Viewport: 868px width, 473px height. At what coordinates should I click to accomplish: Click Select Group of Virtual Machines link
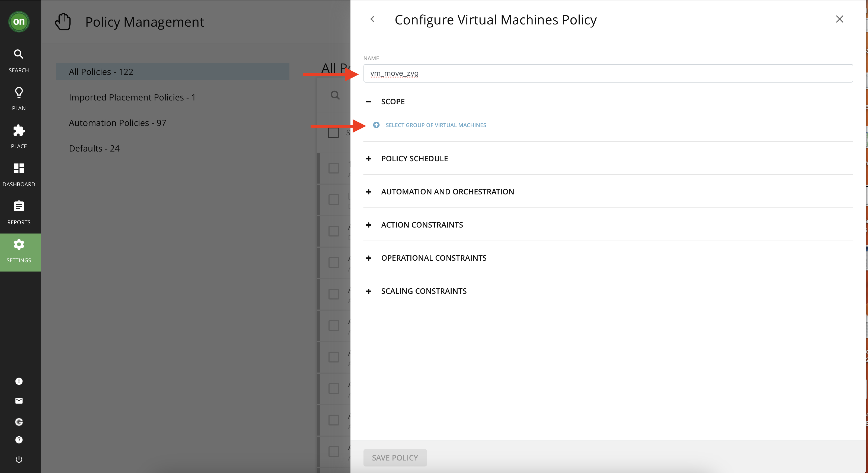(436, 125)
